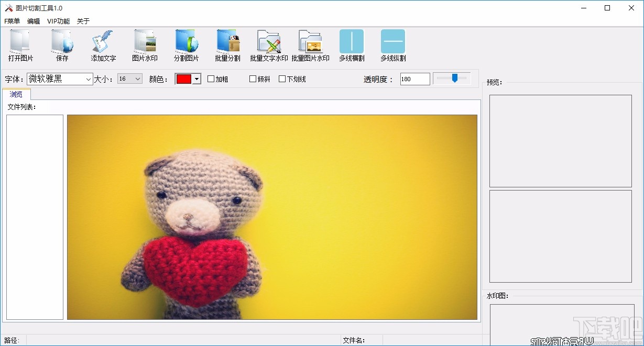
Task: Open the 图片水印 image watermark tool
Action: click(x=145, y=46)
